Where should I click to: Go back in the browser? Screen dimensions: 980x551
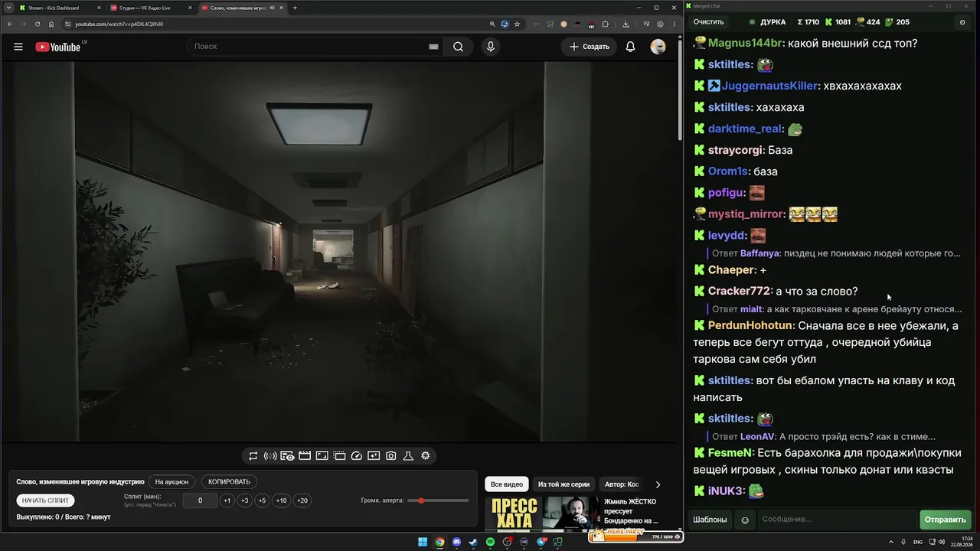(10, 24)
